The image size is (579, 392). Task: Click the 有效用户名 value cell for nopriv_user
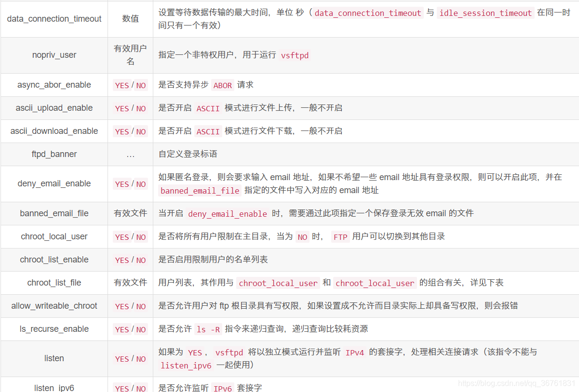click(x=130, y=55)
